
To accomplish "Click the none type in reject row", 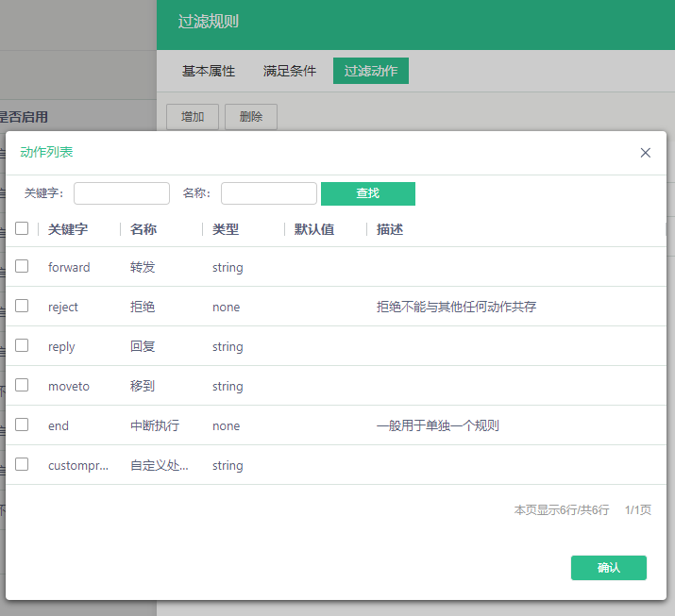I will pyautogui.click(x=226, y=308).
